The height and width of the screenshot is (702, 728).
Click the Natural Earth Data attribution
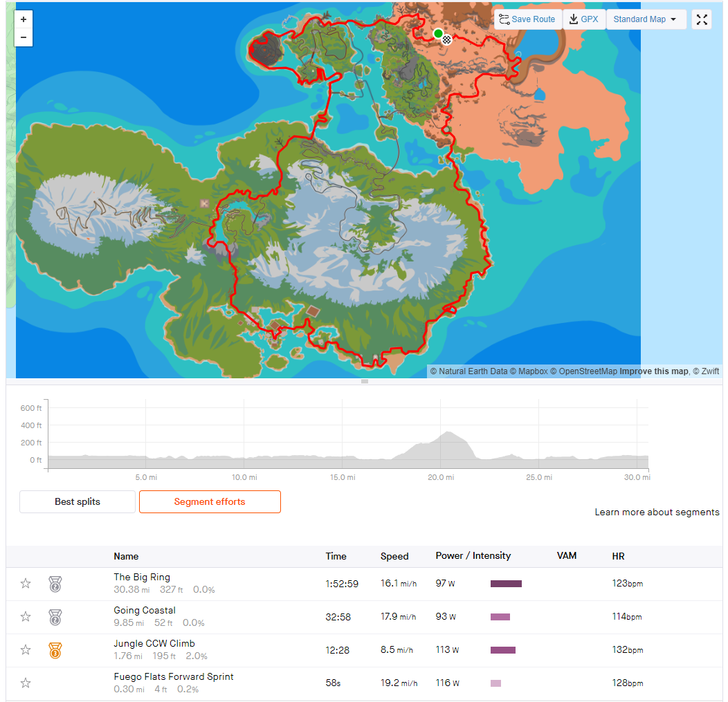click(x=469, y=371)
